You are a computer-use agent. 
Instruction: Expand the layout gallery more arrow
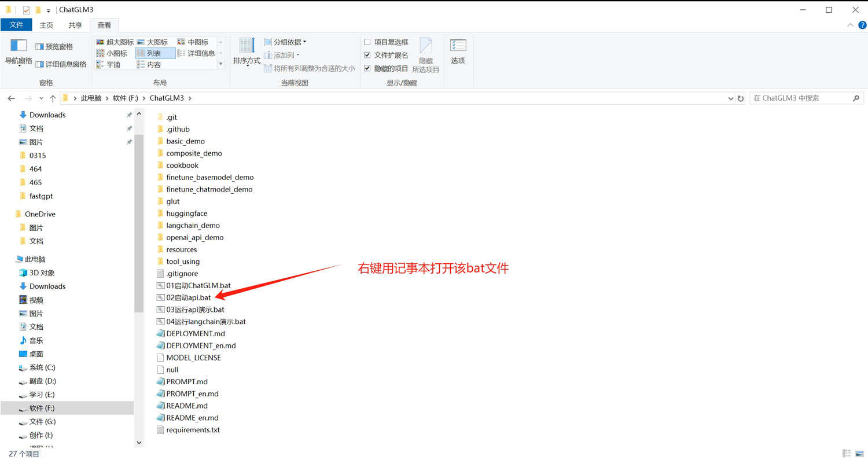click(220, 64)
